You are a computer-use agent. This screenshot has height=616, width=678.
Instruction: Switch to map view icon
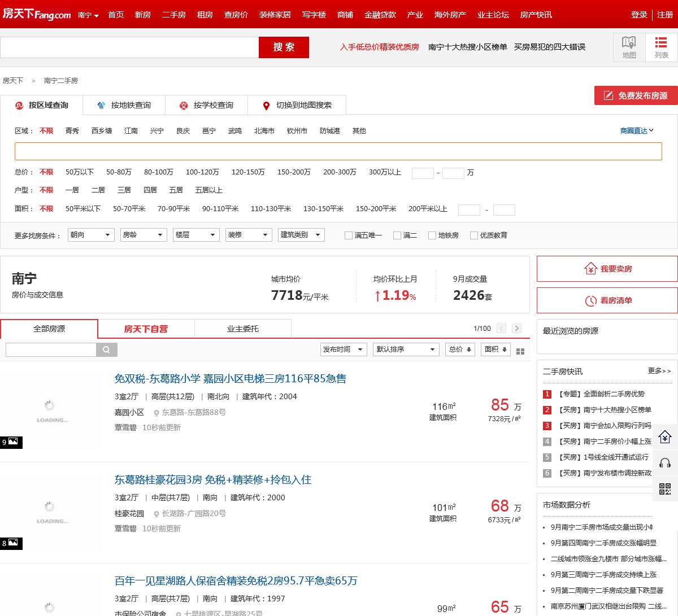click(629, 47)
